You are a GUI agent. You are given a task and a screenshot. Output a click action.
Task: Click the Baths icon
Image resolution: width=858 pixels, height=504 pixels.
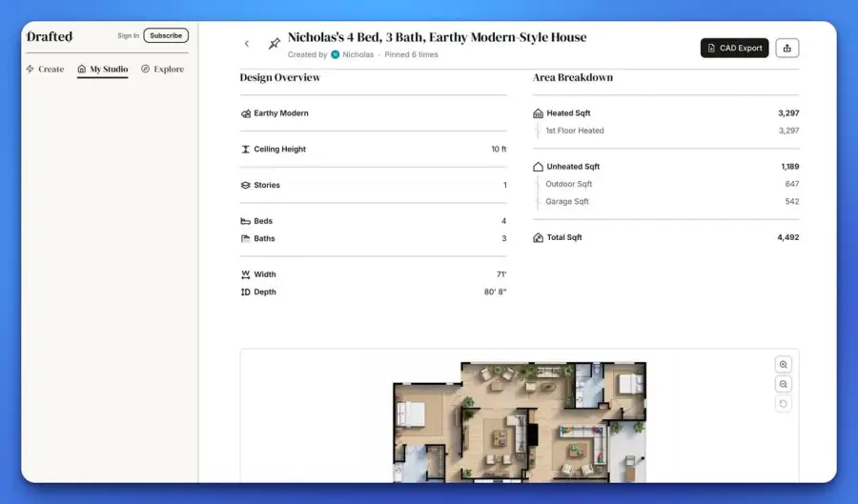[x=246, y=239]
